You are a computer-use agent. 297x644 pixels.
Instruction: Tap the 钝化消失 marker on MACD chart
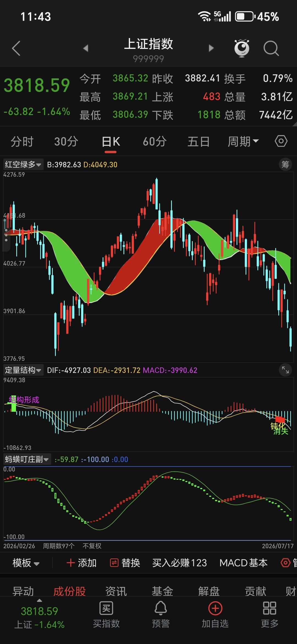(x=279, y=429)
